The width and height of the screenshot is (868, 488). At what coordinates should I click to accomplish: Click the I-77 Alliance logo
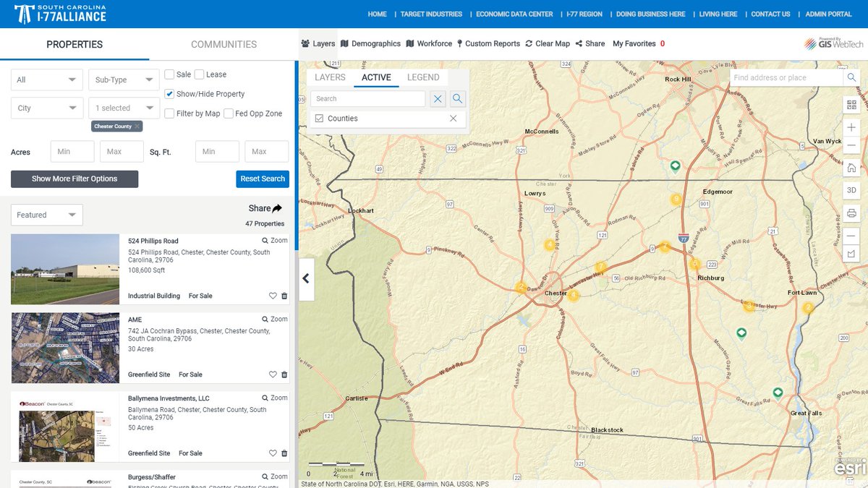coord(60,14)
